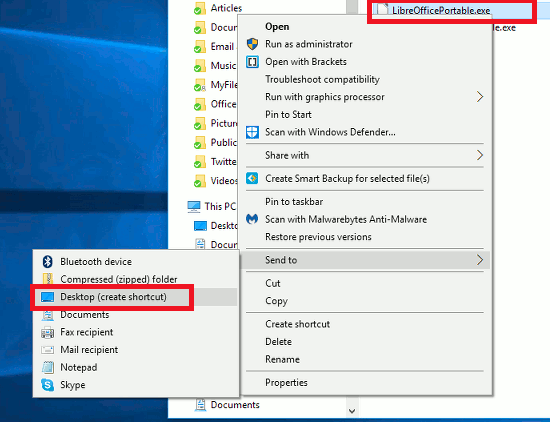Click the scroll down arrow of navigation pane

point(352,411)
